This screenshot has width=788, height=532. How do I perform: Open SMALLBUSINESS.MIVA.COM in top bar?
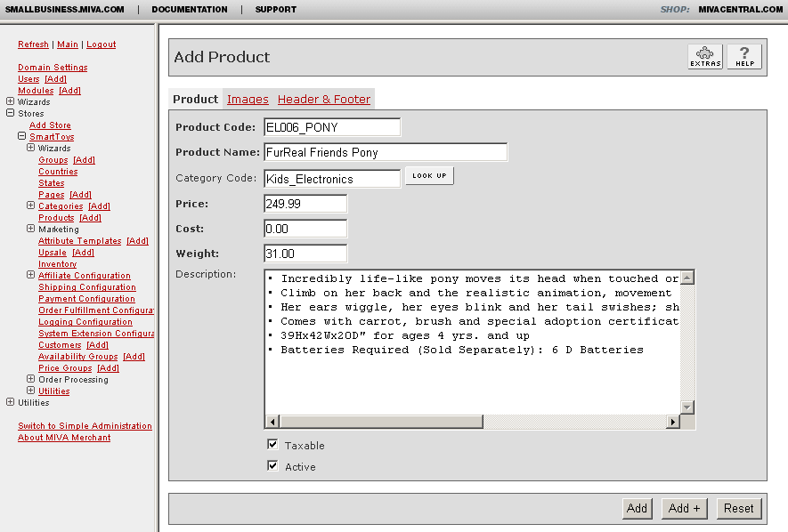64,10
